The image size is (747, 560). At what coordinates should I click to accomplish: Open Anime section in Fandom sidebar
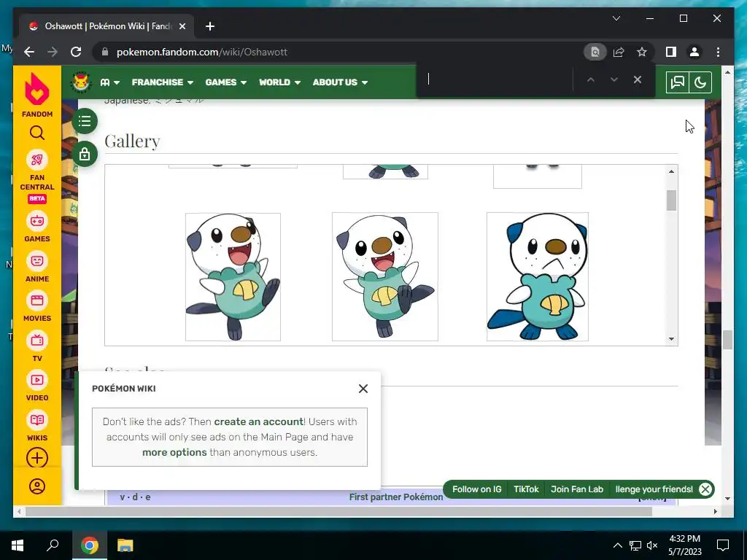[x=37, y=267]
